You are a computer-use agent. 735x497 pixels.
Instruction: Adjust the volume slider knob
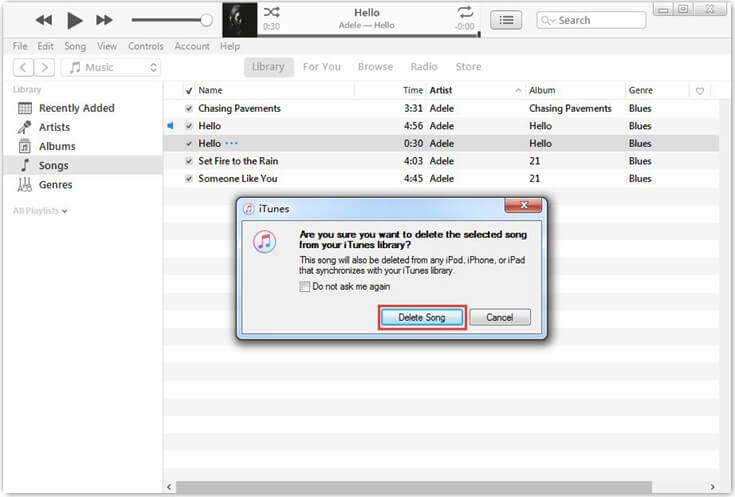[206, 20]
